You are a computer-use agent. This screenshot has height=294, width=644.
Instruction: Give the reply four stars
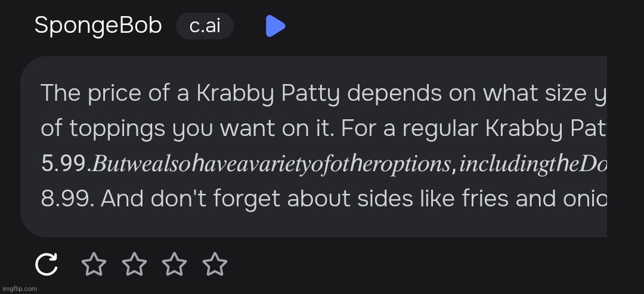[215, 264]
